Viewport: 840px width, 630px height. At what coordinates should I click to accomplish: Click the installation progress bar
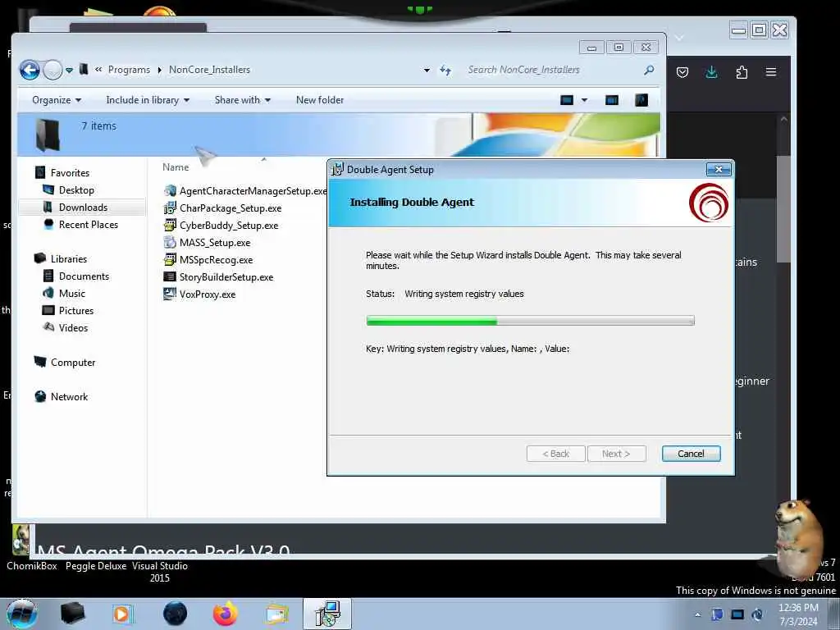531,321
